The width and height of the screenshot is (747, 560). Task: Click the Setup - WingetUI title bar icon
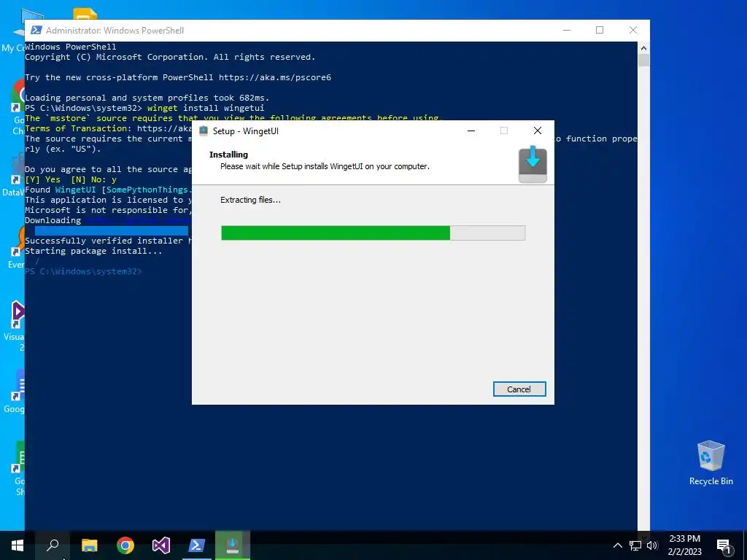tap(204, 131)
